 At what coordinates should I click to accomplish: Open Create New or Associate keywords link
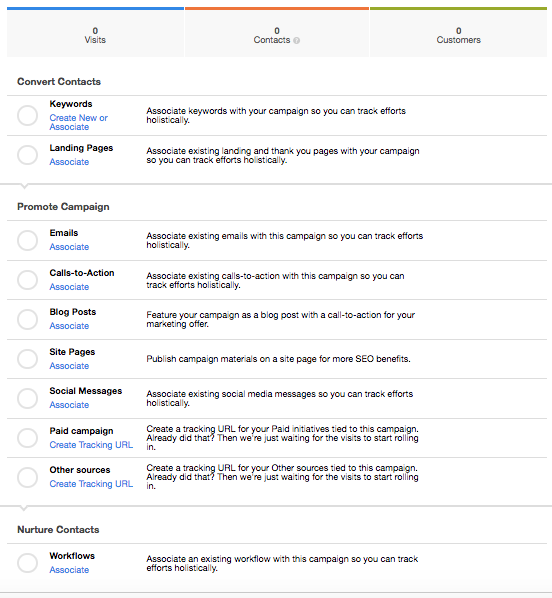point(79,122)
